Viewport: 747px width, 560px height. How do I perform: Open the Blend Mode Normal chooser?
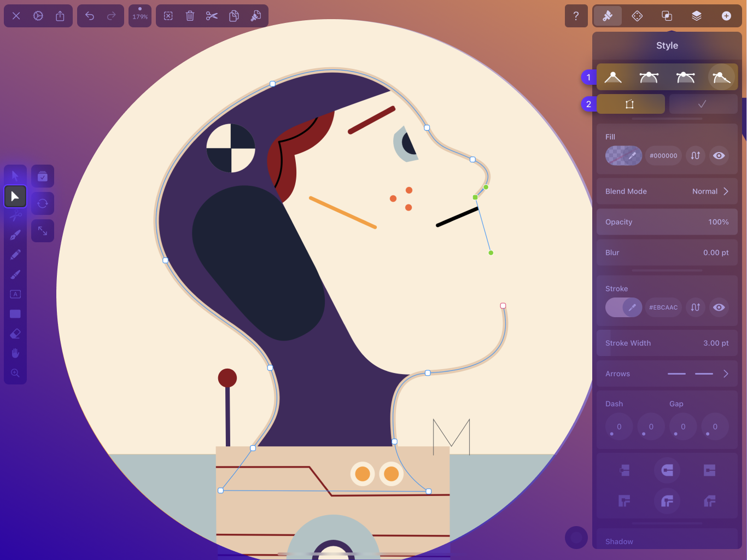point(667,191)
